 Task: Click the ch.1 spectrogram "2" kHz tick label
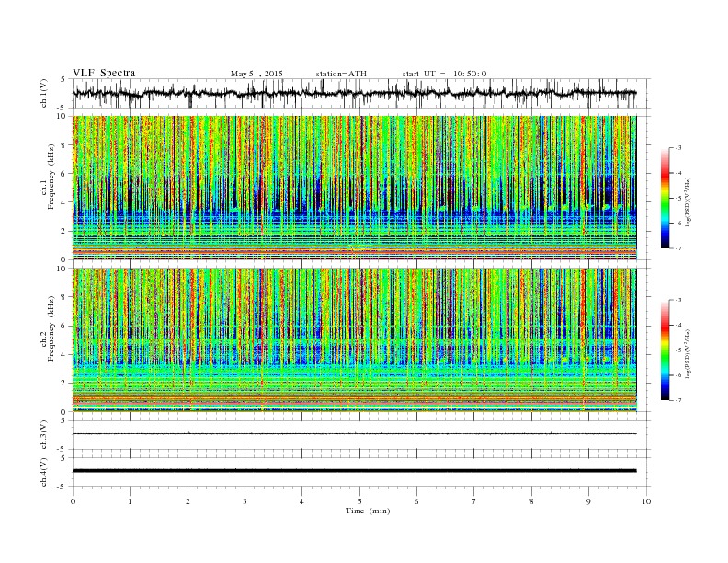[x=64, y=231]
